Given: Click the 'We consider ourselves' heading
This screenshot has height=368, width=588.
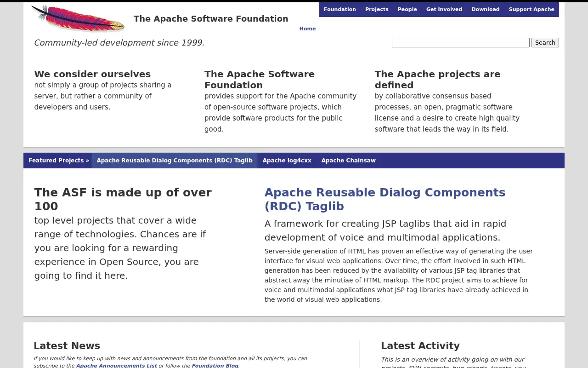Looking at the screenshot, I should [92, 74].
